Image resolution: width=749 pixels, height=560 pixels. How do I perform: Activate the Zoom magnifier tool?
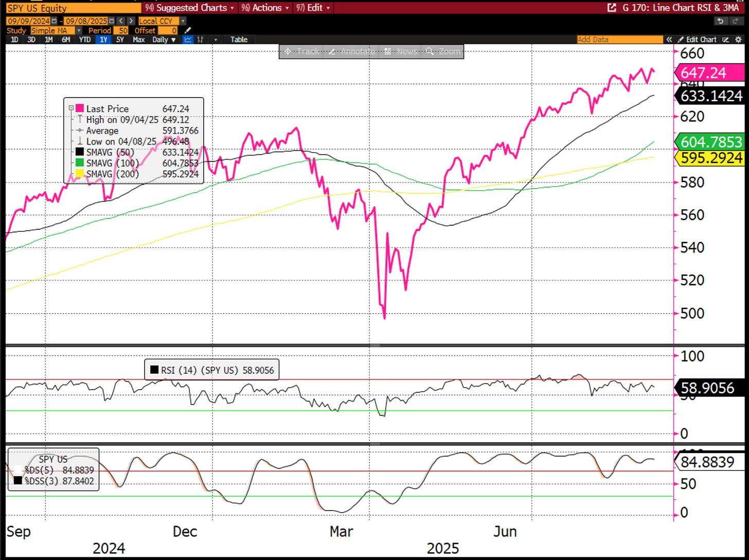442,51
